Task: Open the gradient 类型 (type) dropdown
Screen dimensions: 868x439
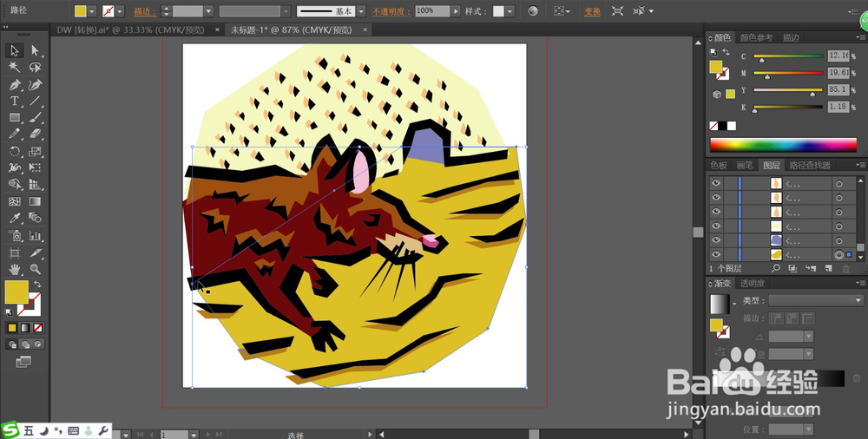Action: pyautogui.click(x=858, y=300)
